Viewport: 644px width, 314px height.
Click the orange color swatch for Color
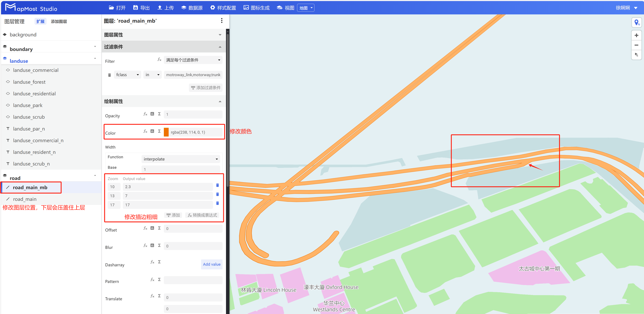(166, 132)
